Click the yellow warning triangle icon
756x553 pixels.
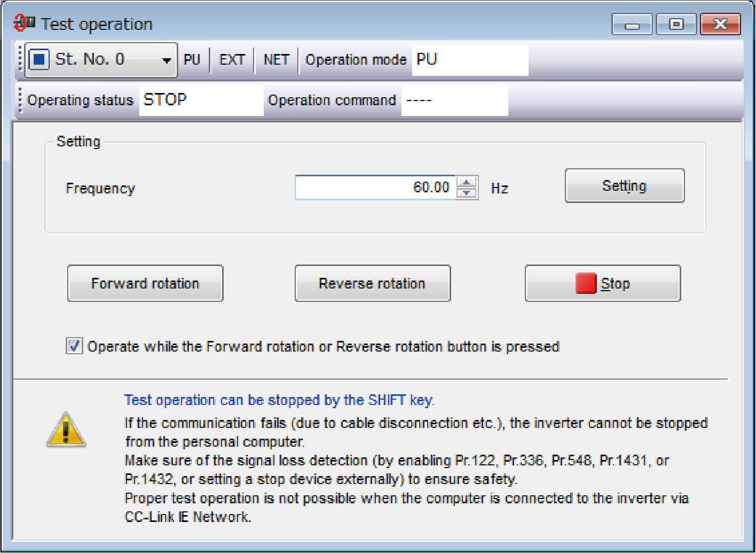coord(66,430)
